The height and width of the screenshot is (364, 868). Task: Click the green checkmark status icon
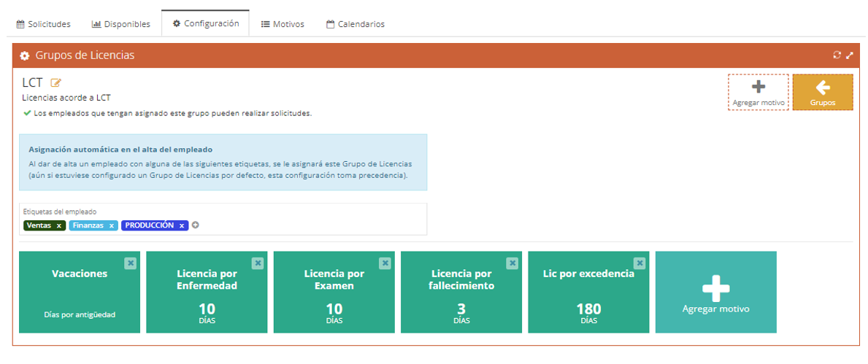[x=26, y=113]
